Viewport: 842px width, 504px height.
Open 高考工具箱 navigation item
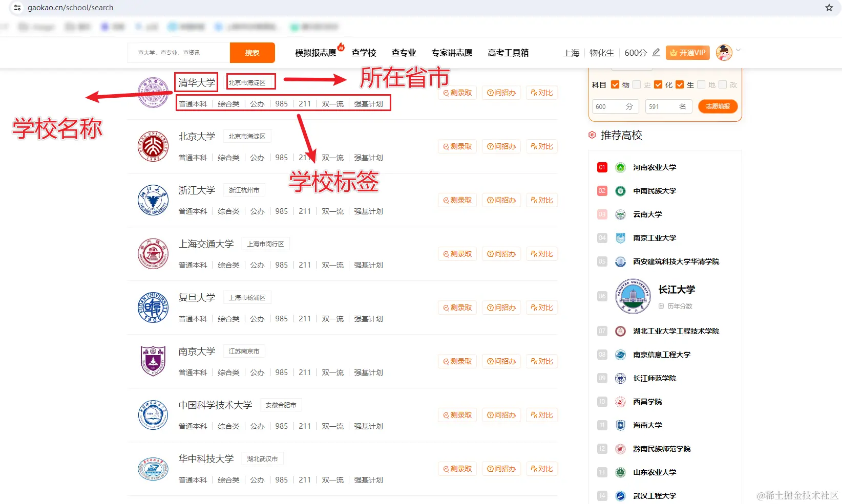click(508, 53)
